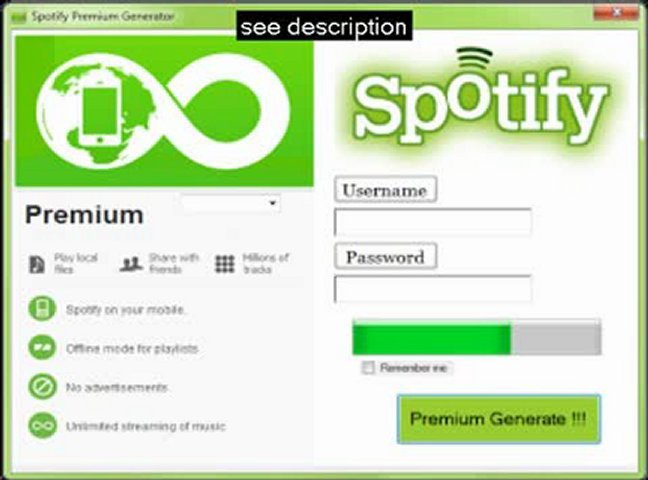648x480 pixels.
Task: Click the No advertisements icon
Action: 42,387
